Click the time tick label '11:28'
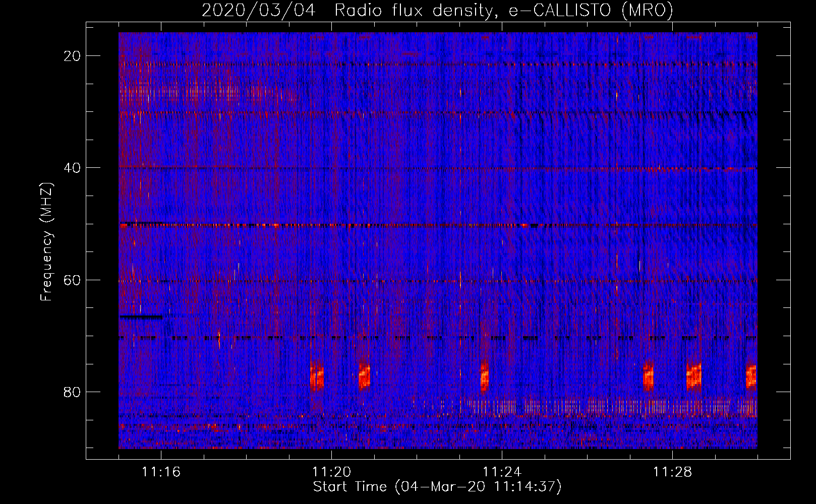 click(673, 472)
